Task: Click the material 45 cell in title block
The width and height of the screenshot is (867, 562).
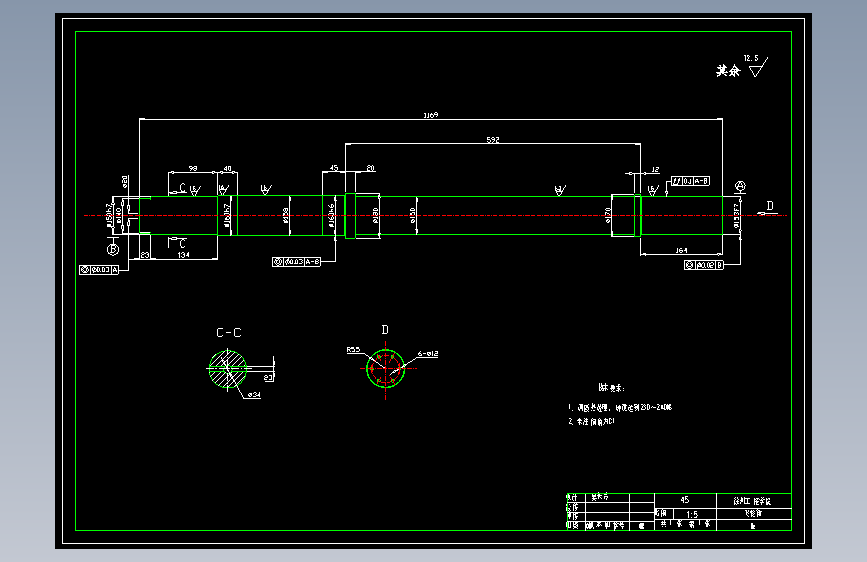Action: [685, 499]
